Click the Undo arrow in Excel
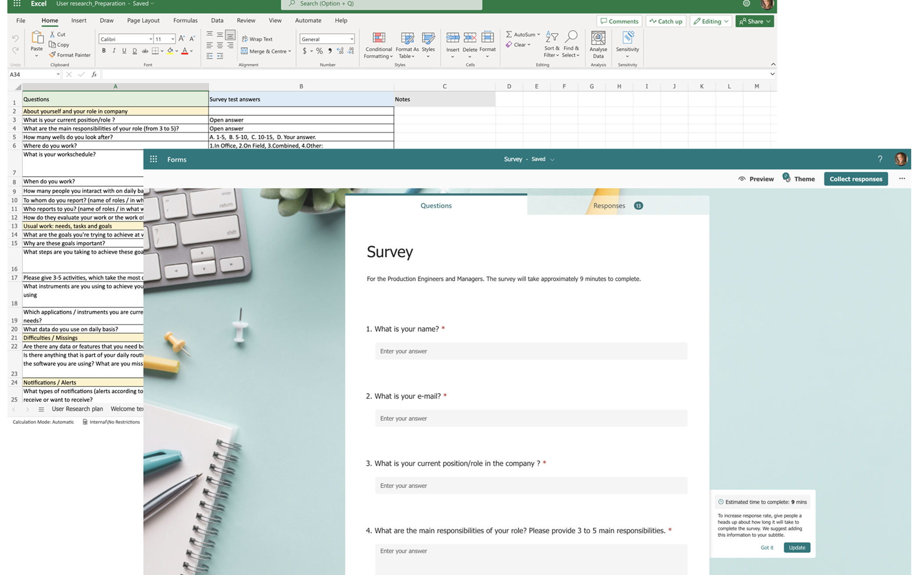 [x=15, y=39]
